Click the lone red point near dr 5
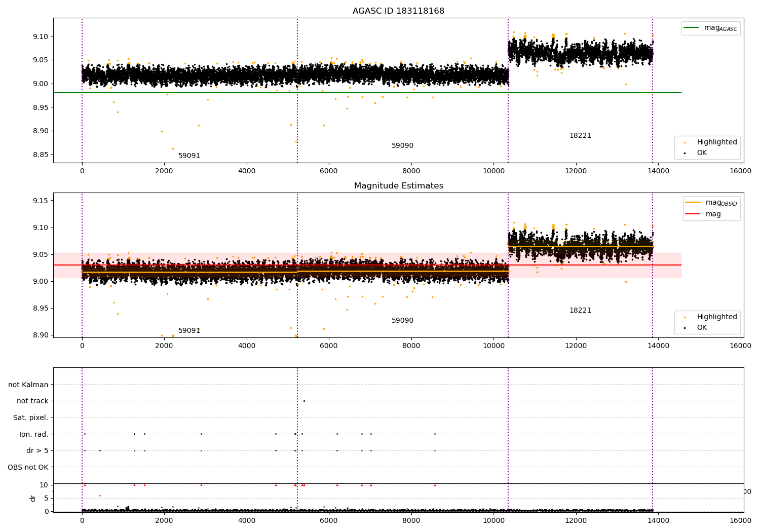This screenshot has height=532, width=760. (100, 496)
